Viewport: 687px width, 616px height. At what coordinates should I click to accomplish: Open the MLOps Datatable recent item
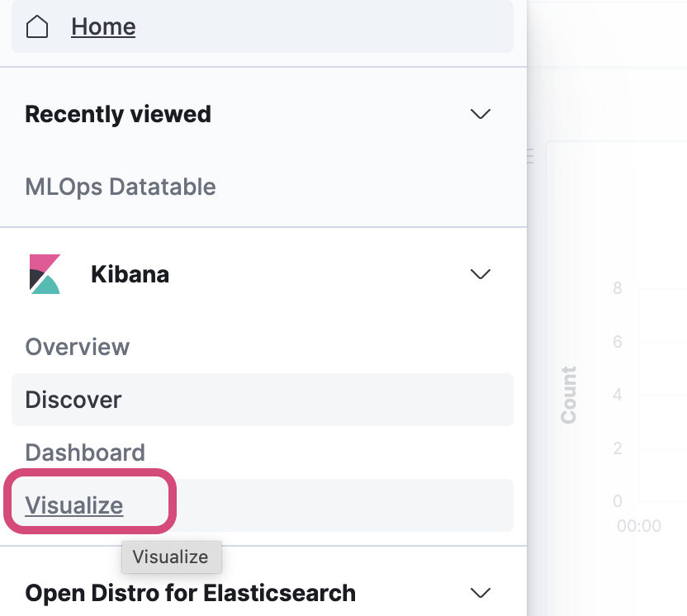121,187
